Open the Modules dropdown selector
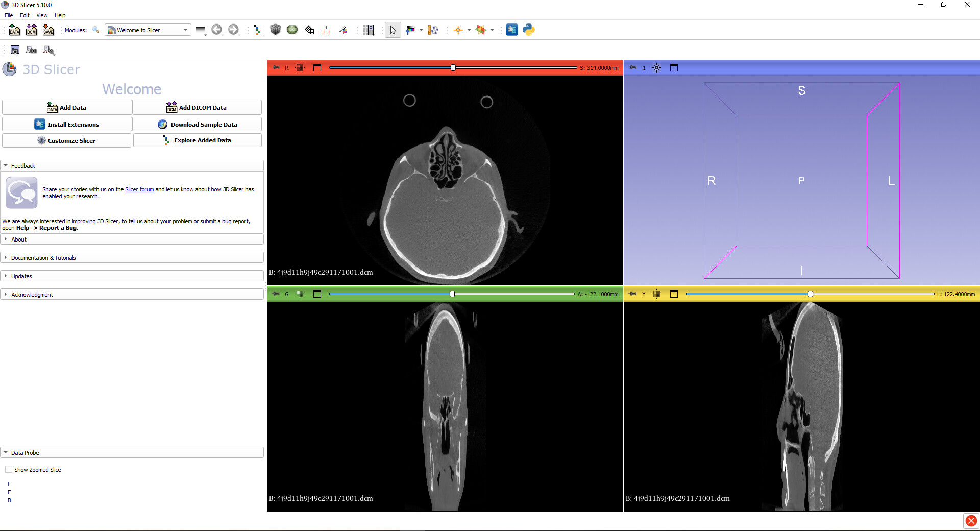The width and height of the screenshot is (980, 531). [148, 30]
